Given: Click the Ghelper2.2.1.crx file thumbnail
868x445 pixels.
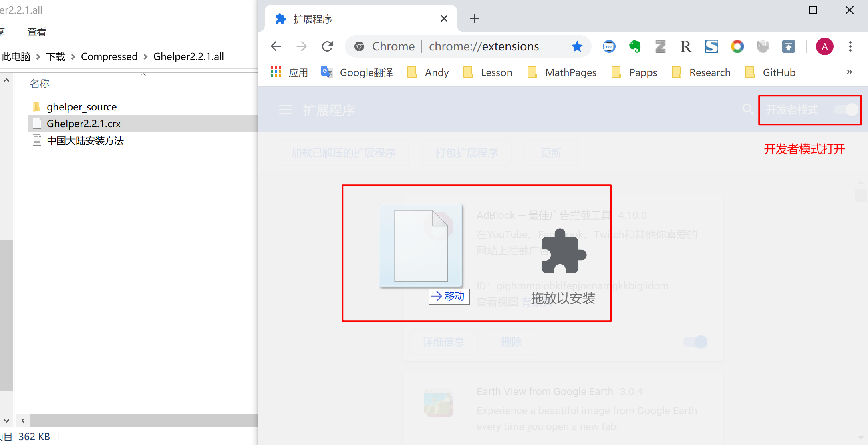Looking at the screenshot, I should tap(36, 124).
